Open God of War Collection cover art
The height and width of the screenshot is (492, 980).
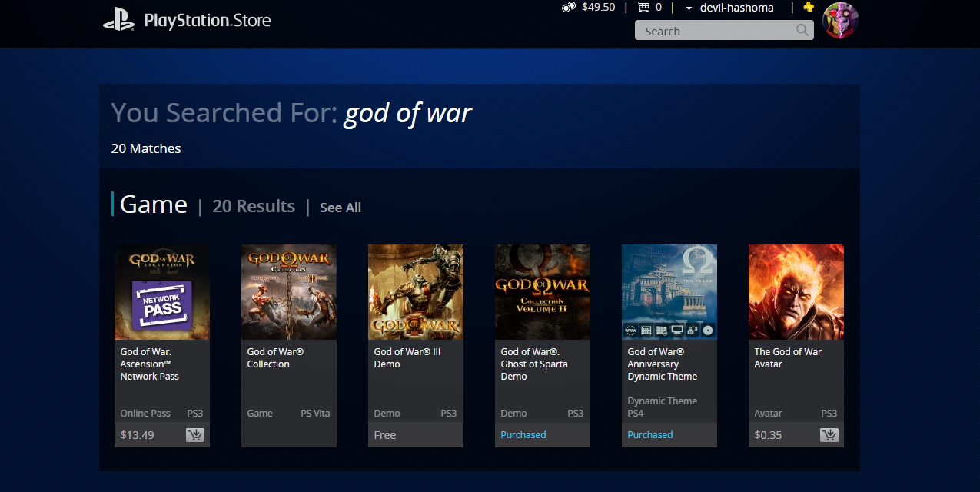point(289,292)
